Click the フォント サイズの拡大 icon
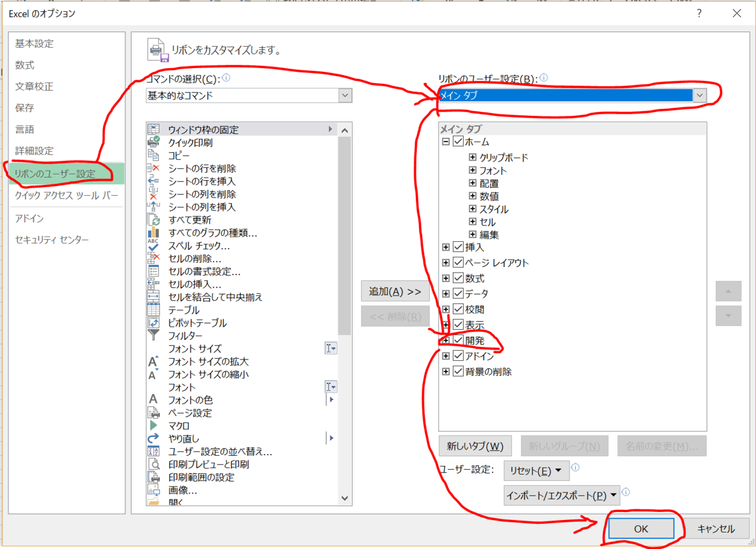The height and width of the screenshot is (549, 756). point(153,361)
